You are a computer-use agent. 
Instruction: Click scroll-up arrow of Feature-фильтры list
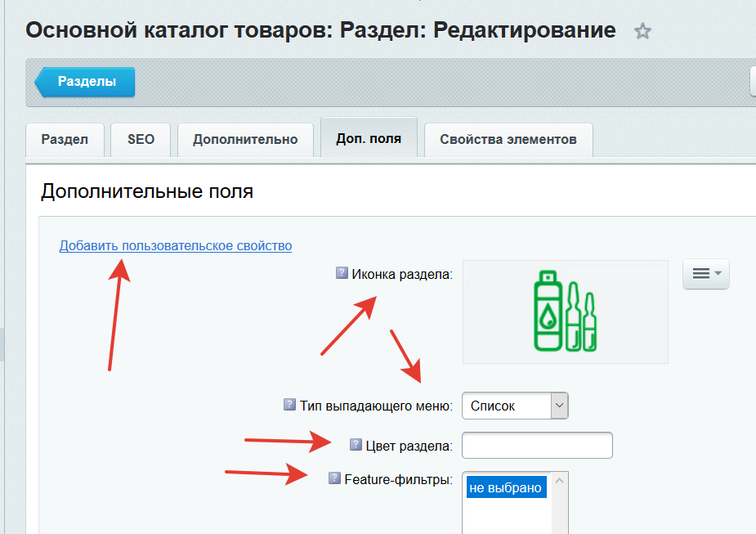pyautogui.click(x=560, y=481)
